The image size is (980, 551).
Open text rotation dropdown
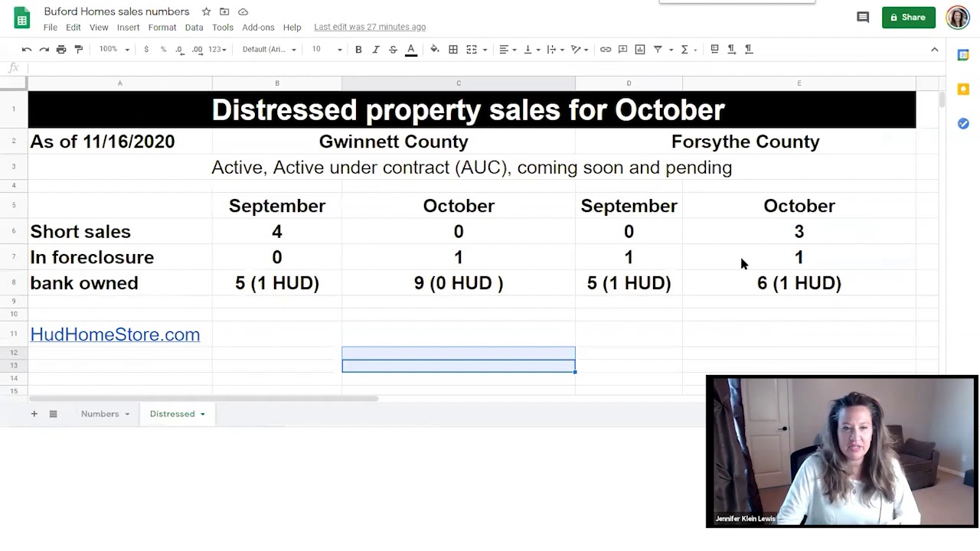click(580, 49)
